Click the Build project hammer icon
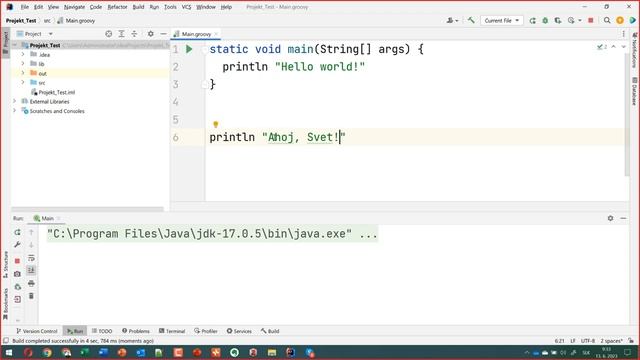The image size is (640, 360). point(471,20)
